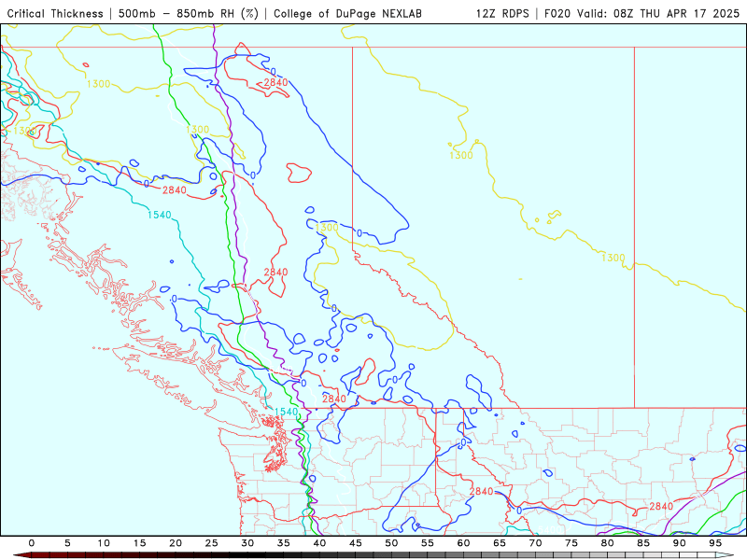Image resolution: width=747 pixels, height=560 pixels.
Task: Click the 75 tick label on the color bar
Action: (x=571, y=543)
